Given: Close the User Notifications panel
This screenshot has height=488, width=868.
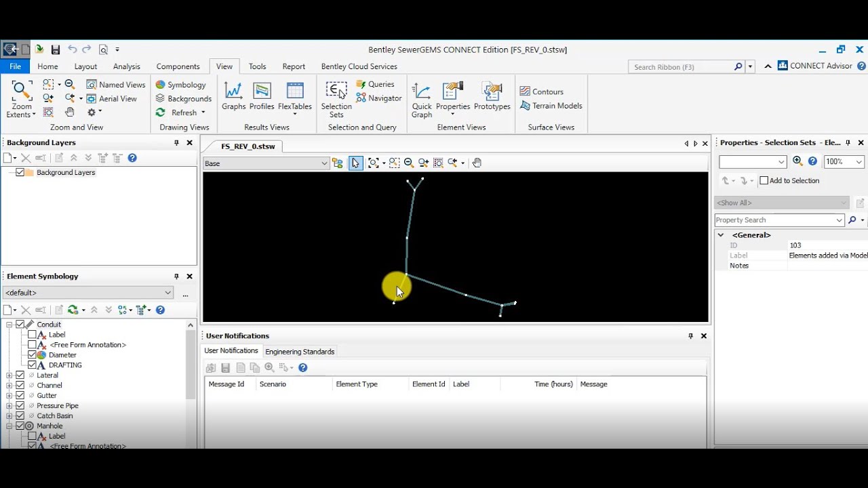Looking at the screenshot, I should [704, 336].
